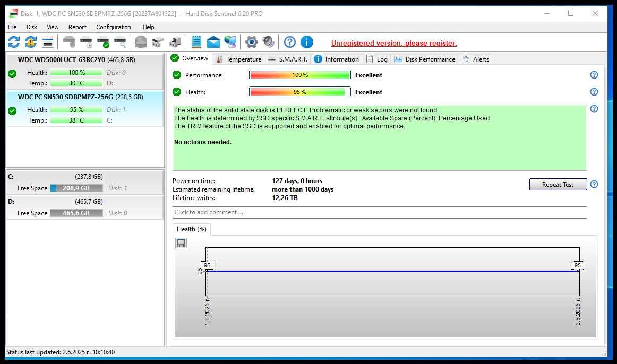Click the blue information toolbar icon

tap(307, 42)
